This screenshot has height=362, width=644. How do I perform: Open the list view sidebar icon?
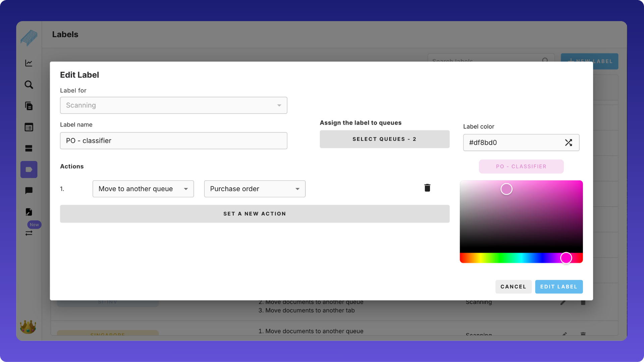(x=29, y=127)
